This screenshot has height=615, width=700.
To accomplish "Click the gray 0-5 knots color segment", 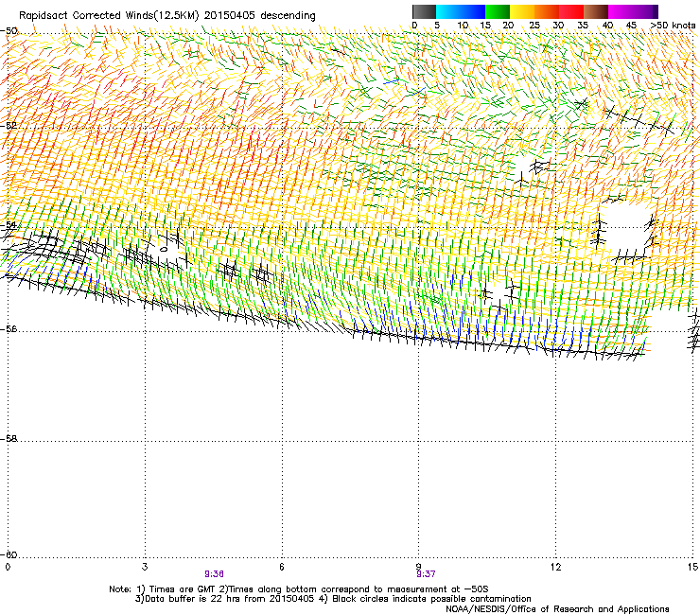I will click(x=424, y=11).
